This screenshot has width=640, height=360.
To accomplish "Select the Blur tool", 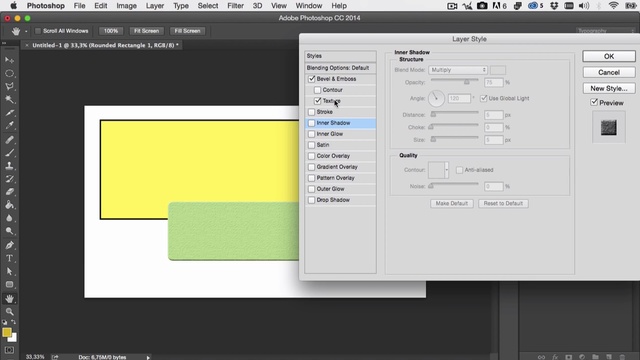I will click(9, 218).
